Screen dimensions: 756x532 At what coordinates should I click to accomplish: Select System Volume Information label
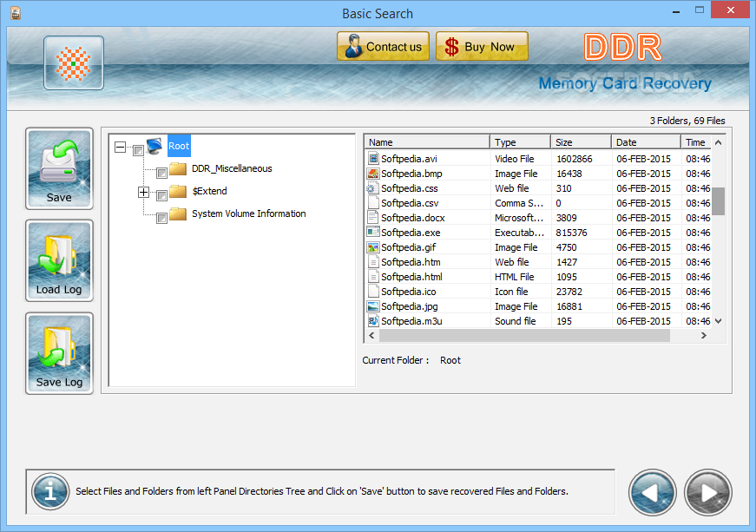coord(249,213)
